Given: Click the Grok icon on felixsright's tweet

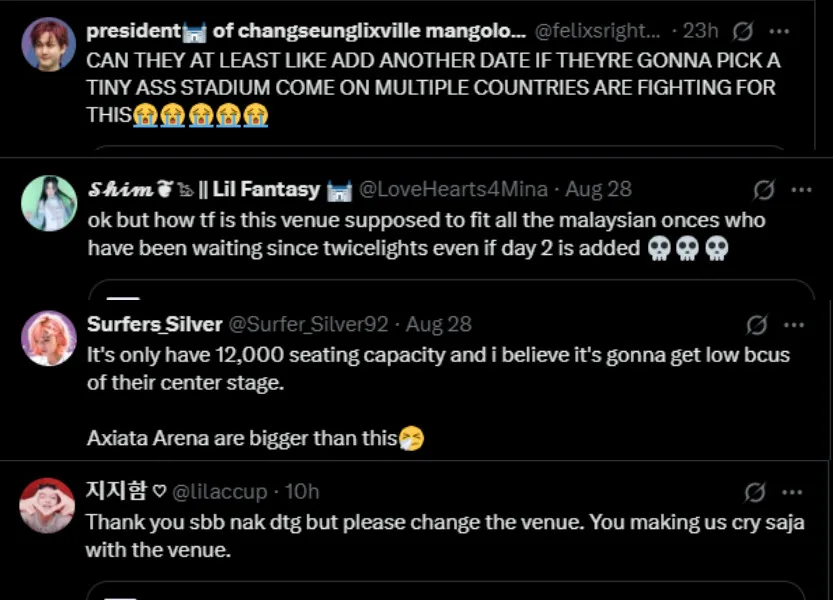Looking at the screenshot, I should [x=743, y=31].
